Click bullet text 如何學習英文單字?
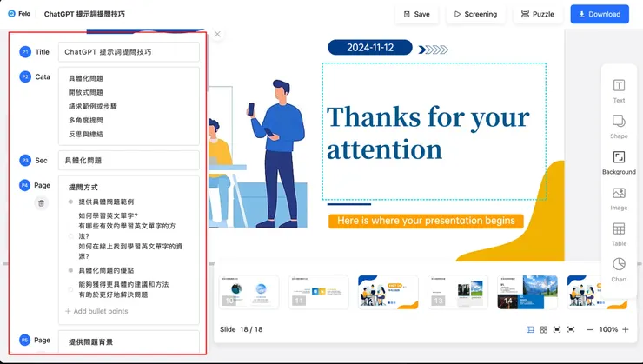This screenshot has height=364, width=643. pos(109,215)
